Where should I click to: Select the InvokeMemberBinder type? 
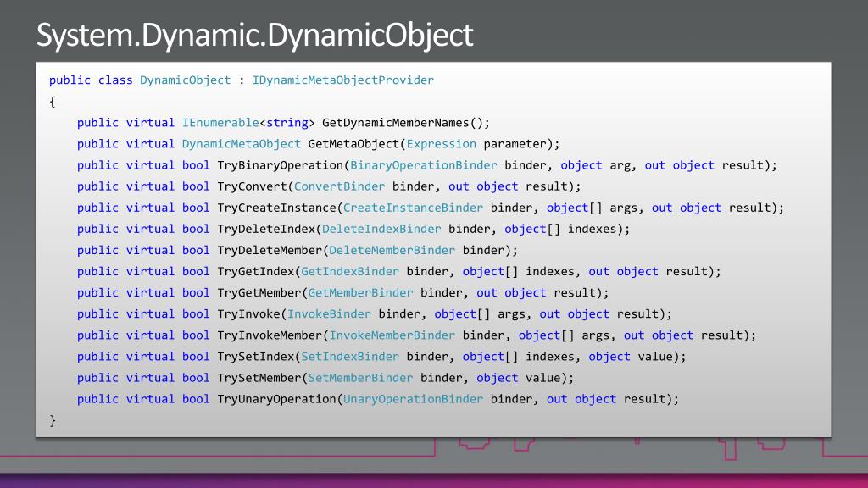(392, 335)
